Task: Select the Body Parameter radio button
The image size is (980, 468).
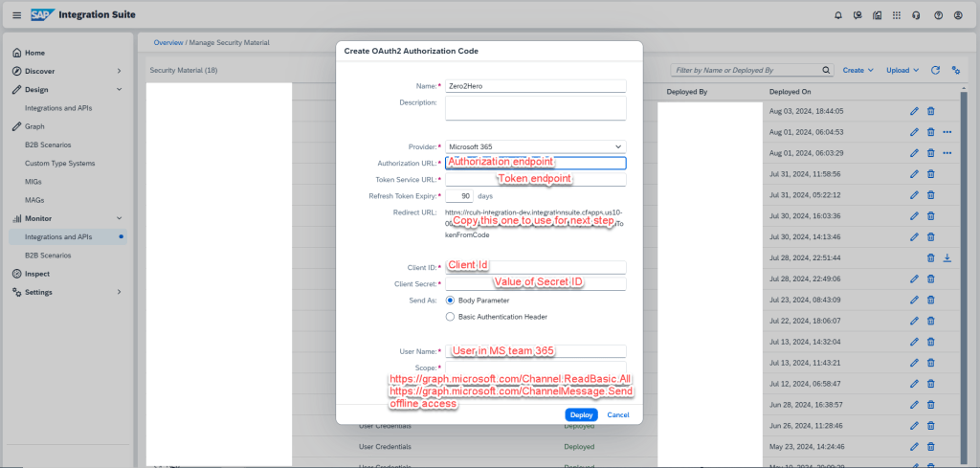Action: tap(450, 300)
